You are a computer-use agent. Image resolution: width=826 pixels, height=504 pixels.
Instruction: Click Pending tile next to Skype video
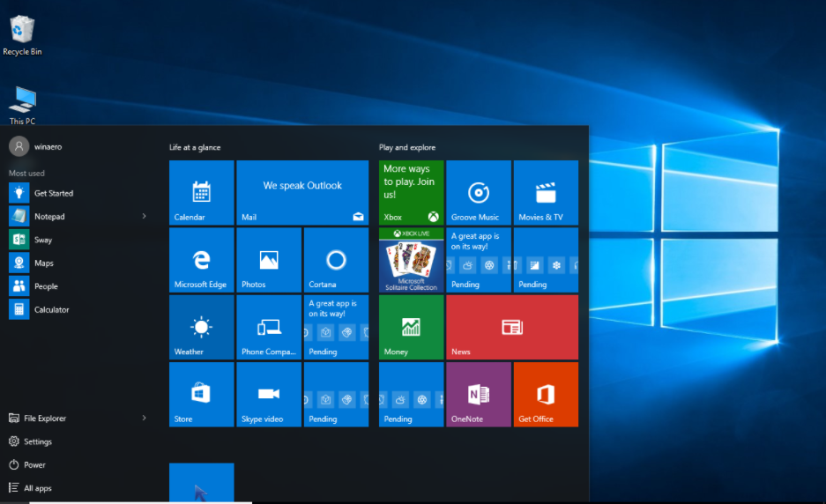coord(336,395)
